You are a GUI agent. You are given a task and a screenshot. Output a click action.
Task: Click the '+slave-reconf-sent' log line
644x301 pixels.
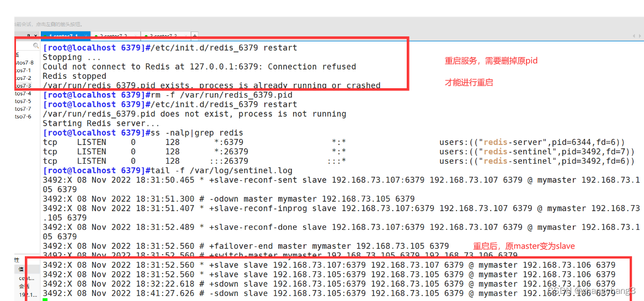point(341,185)
